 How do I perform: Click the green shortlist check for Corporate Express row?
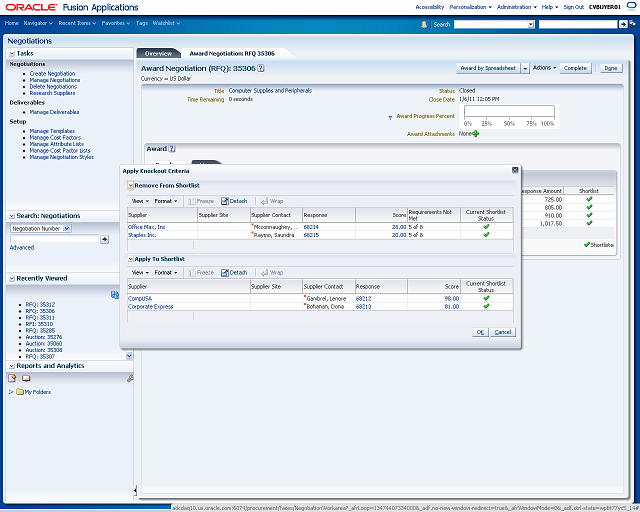coord(486,306)
